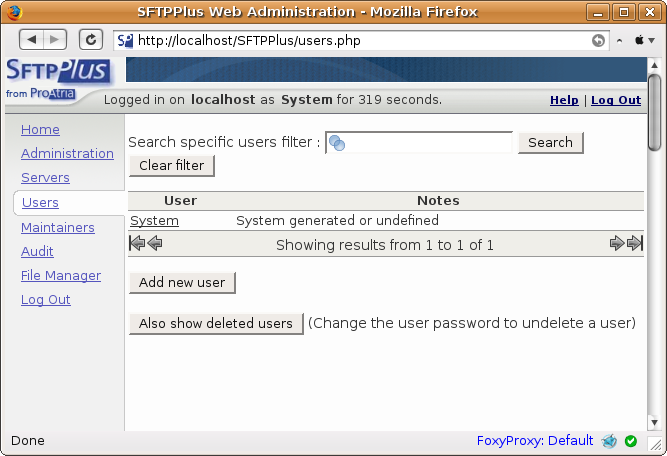The height and width of the screenshot is (456, 667).
Task: Jump to last page of user results
Action: pos(635,243)
